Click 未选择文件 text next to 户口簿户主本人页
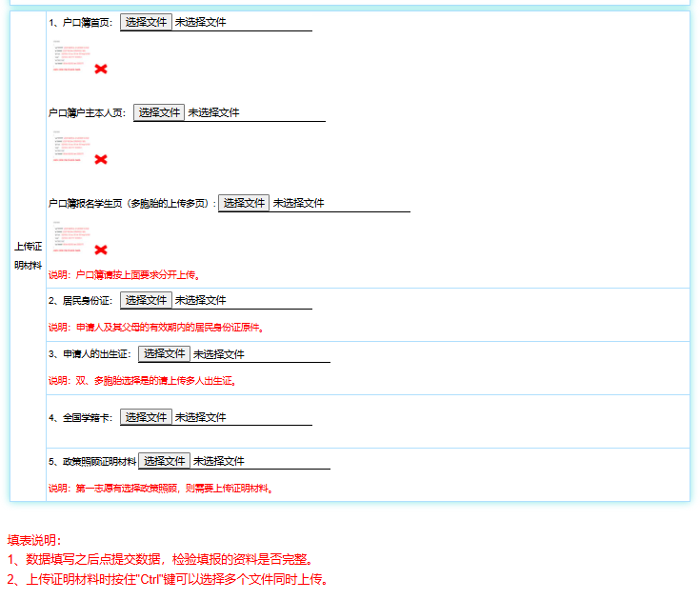 pyautogui.click(x=214, y=112)
